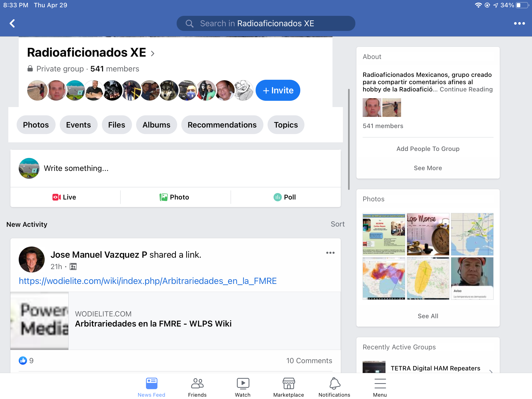Screen dimensions: 532x399
Task: Open post options three-dot menu
Action: 330,253
